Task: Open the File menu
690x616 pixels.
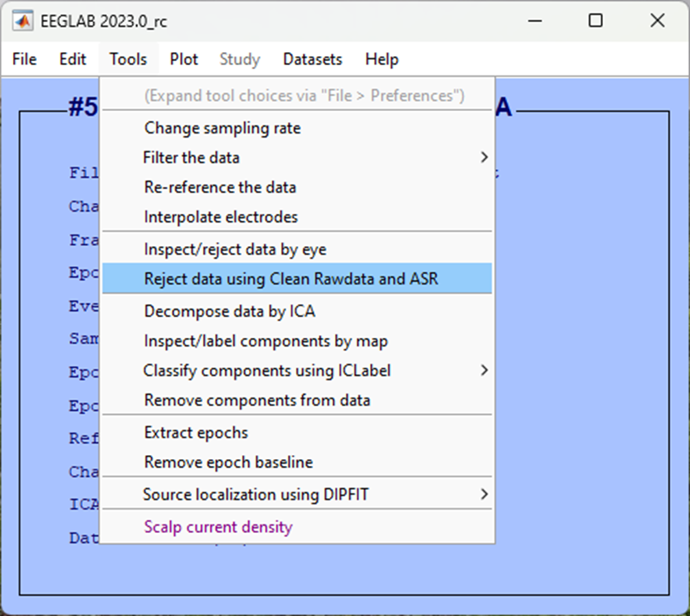Action: pos(25,60)
